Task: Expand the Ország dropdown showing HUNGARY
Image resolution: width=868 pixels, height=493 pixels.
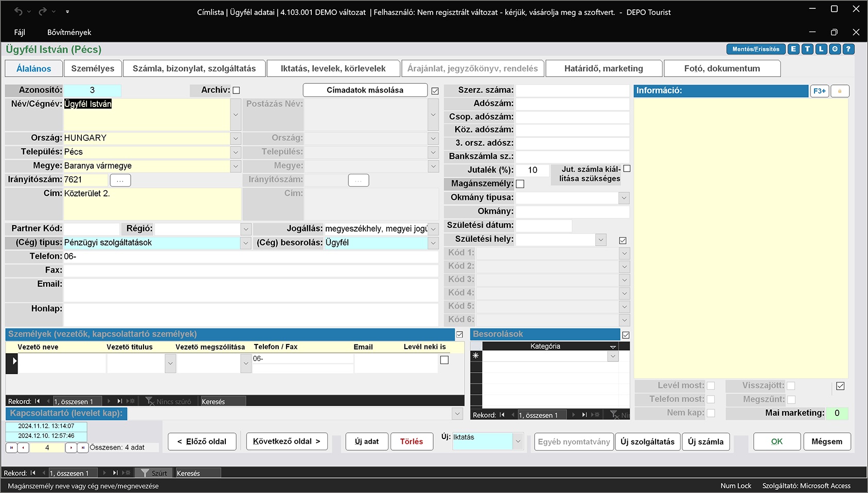Action: (236, 138)
